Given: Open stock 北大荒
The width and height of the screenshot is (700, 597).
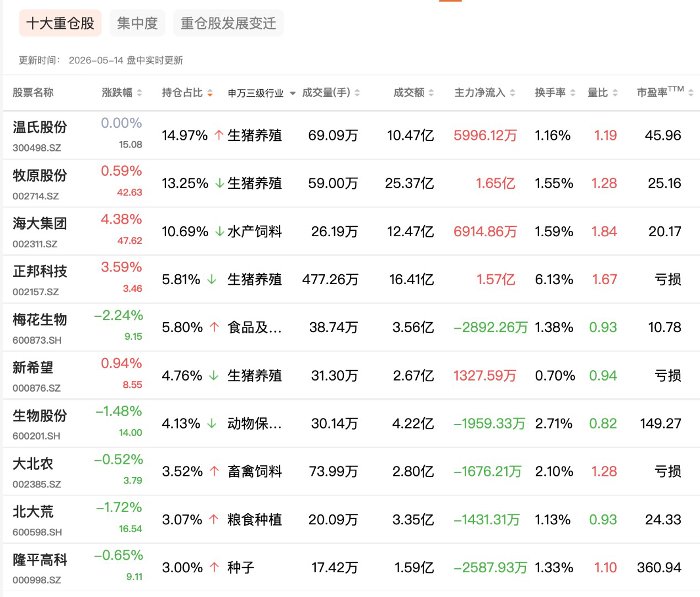Looking at the screenshot, I should [33, 512].
